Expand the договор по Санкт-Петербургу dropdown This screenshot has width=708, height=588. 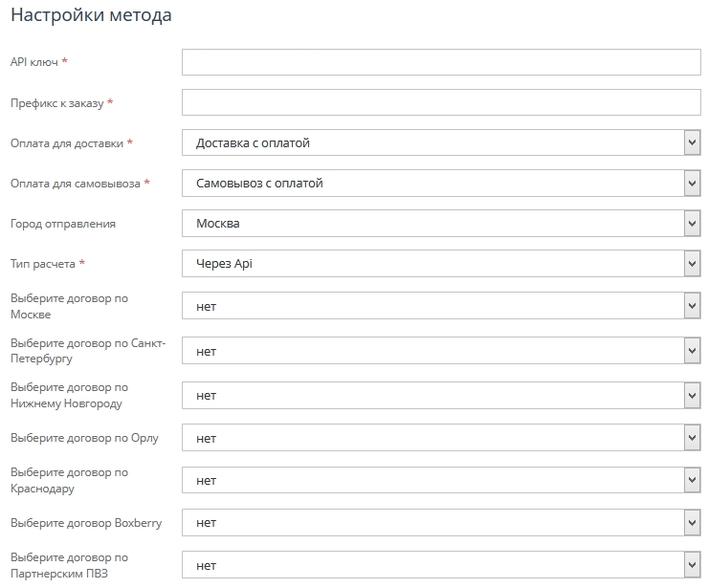tap(441, 351)
